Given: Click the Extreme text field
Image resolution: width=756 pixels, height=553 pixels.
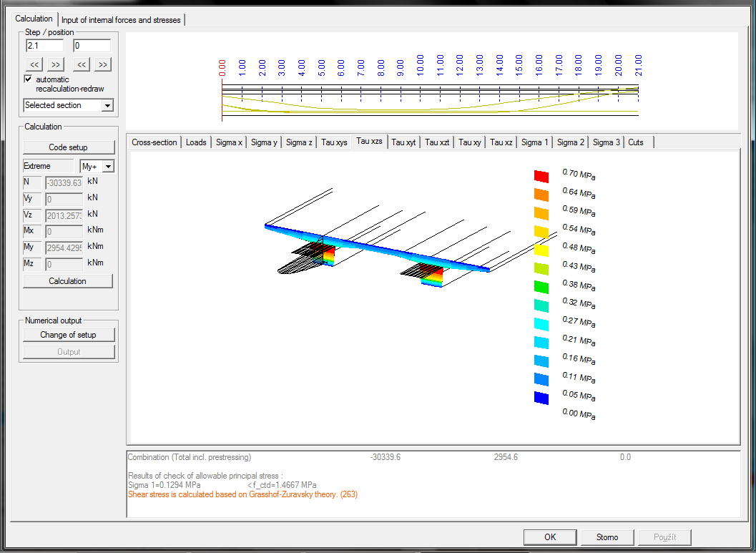Looking at the screenshot, I should click(48, 167).
